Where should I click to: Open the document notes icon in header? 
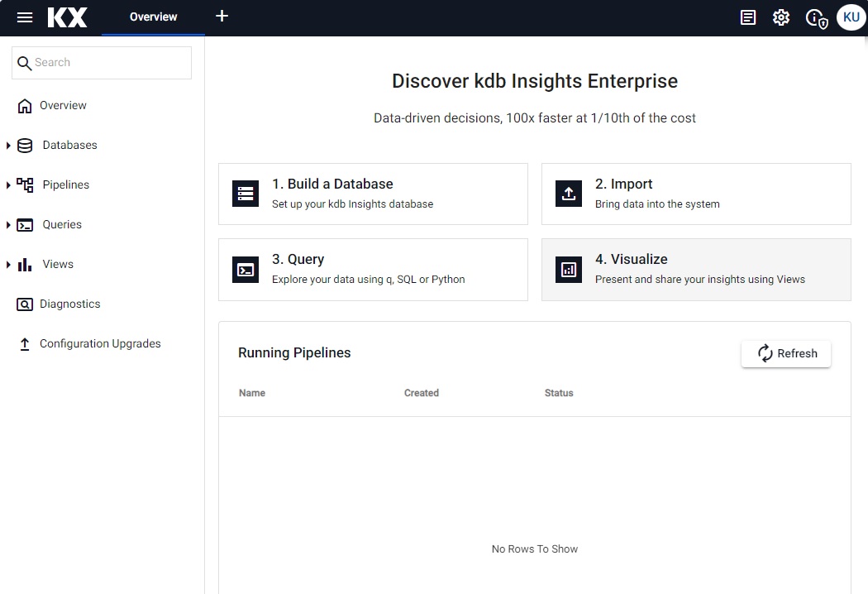(748, 17)
